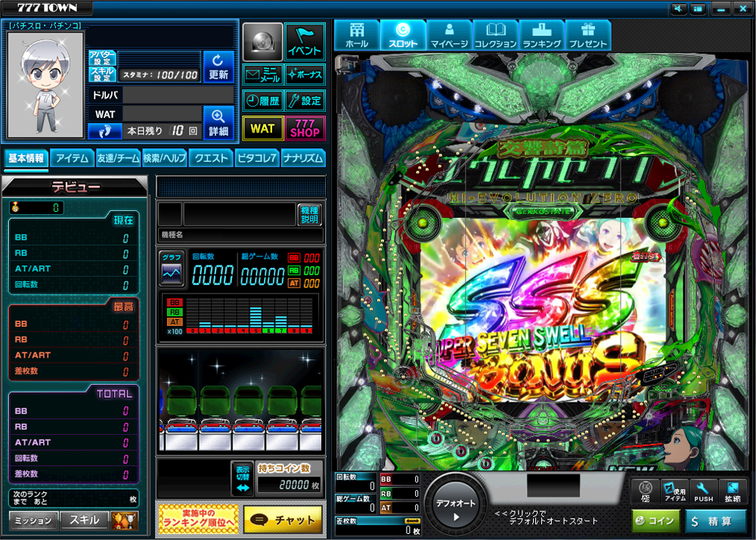Viewport: 756px width, 540px height.
Task: Click the window mode icon in title bar
Action: tap(698, 8)
